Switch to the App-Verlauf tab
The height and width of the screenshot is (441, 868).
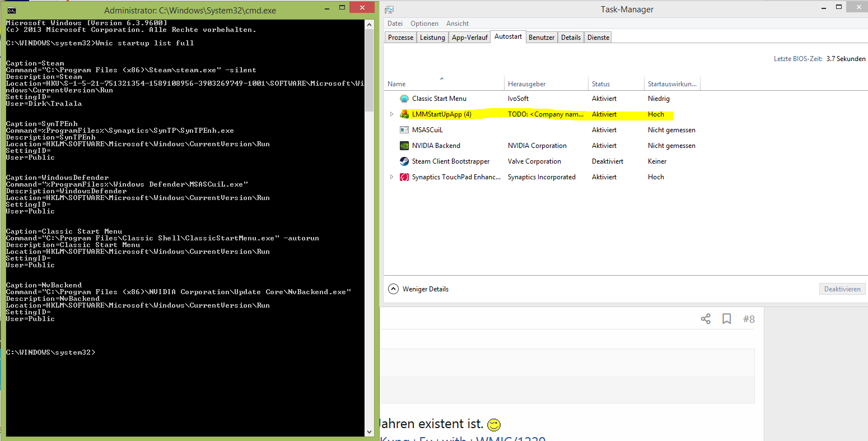(x=469, y=38)
